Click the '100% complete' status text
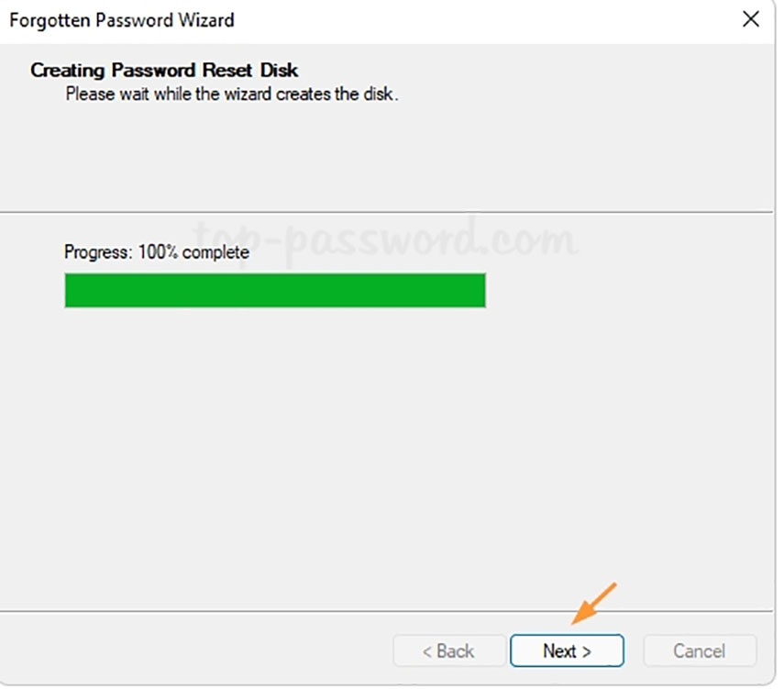This screenshot has height=689, width=784. pyautogui.click(x=193, y=251)
